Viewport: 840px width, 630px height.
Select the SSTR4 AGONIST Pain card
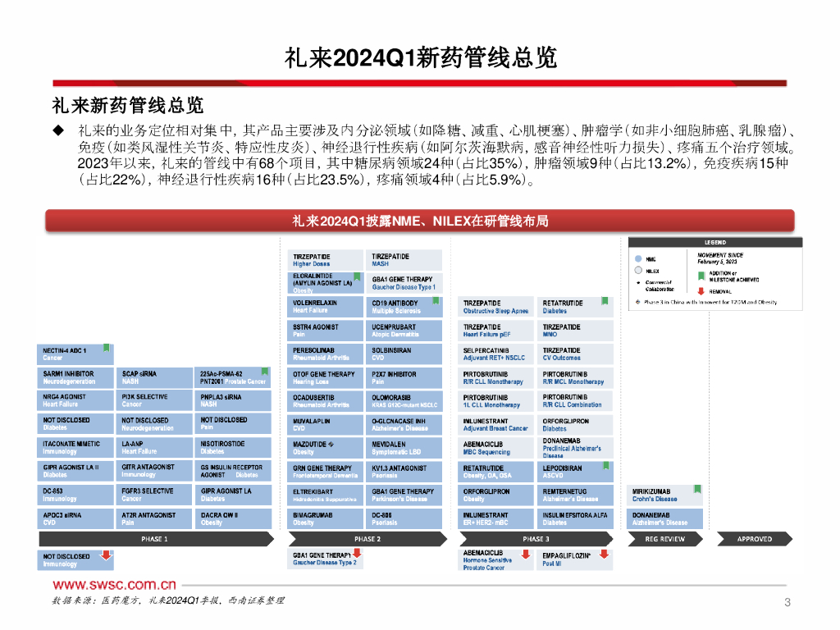pos(325,331)
